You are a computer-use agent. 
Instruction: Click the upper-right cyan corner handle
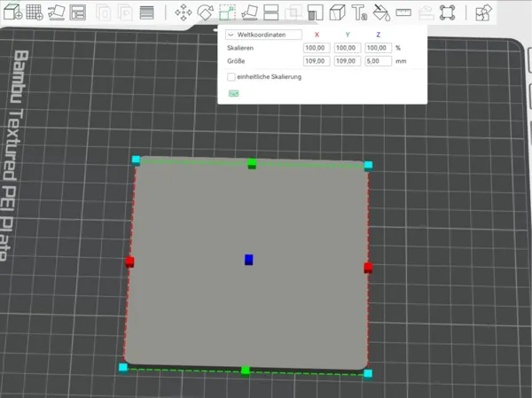click(x=368, y=166)
